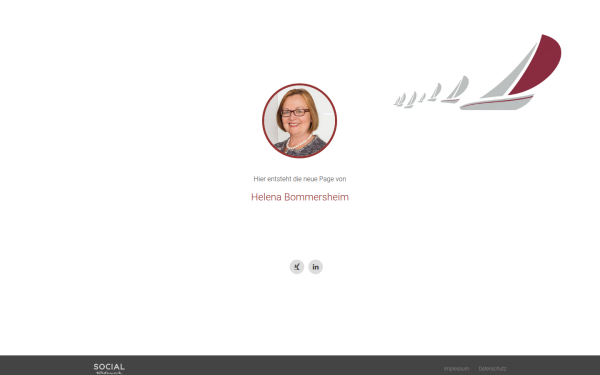Click the circular portrait photo
The height and width of the screenshot is (375, 600).
(x=300, y=121)
